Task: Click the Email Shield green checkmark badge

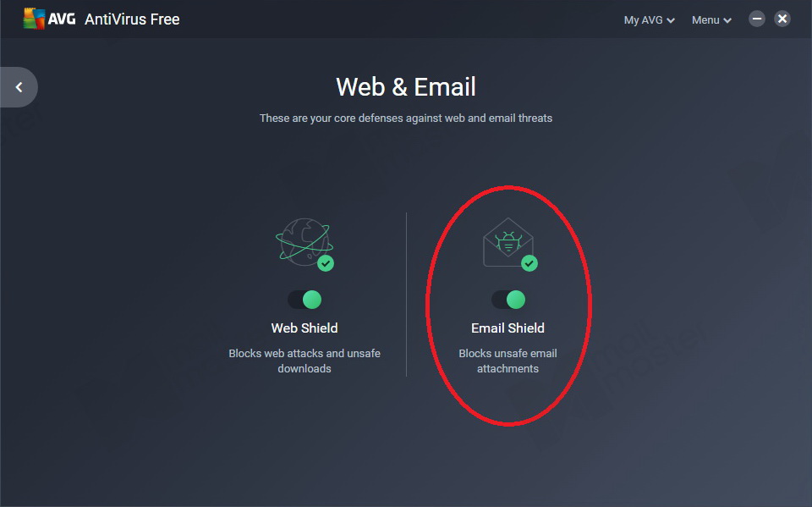Action: pyautogui.click(x=529, y=263)
